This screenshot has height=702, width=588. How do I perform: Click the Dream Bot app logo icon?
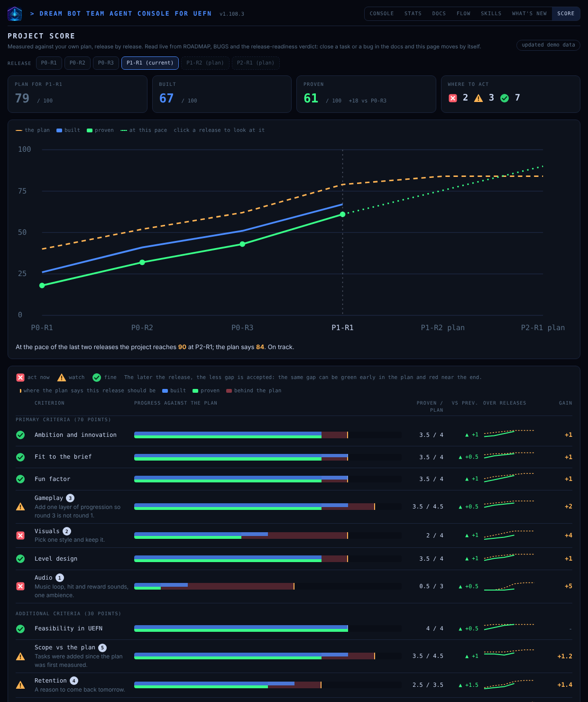15,14
